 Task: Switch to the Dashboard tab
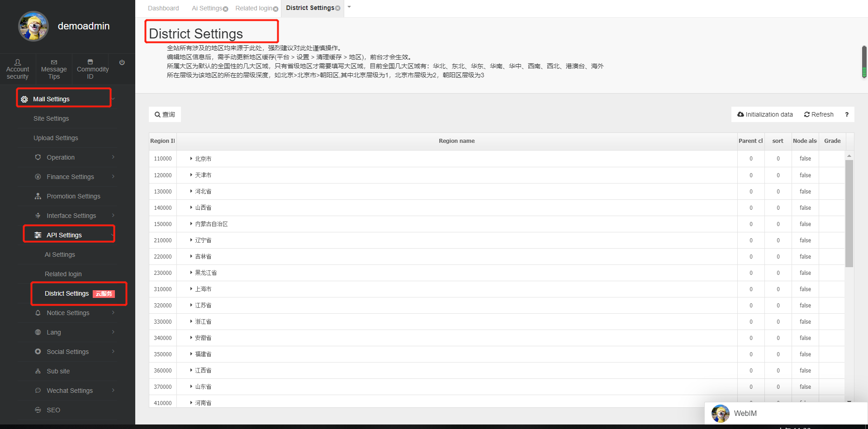coord(163,8)
